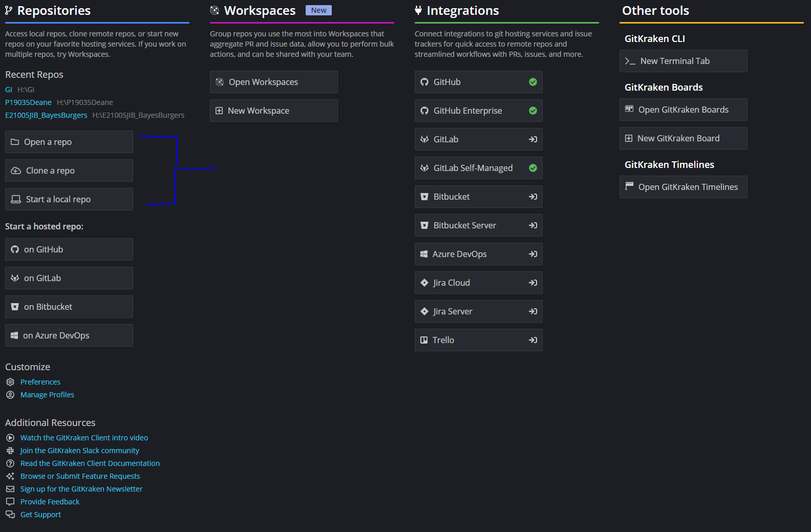Click the laptop icon on Start a local repo
The height and width of the screenshot is (532, 811).
16,199
